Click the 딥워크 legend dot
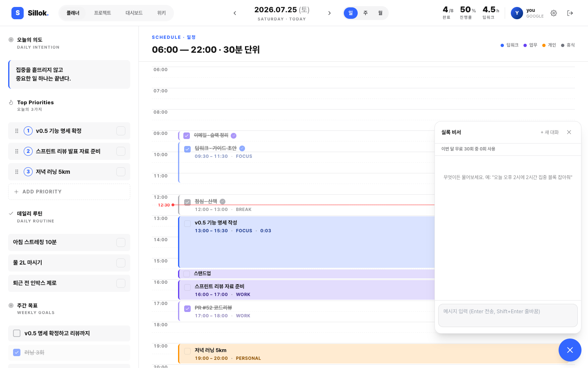Viewport: 588px width, 368px height. 502,45
